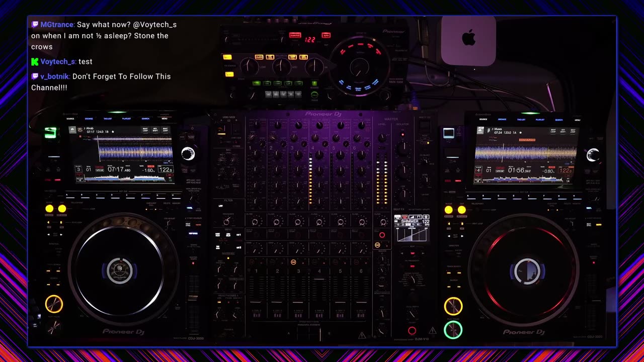Toggle Loop OUT button on right CDJ
Viewport: 644px width, 362px height.
pos(461,210)
